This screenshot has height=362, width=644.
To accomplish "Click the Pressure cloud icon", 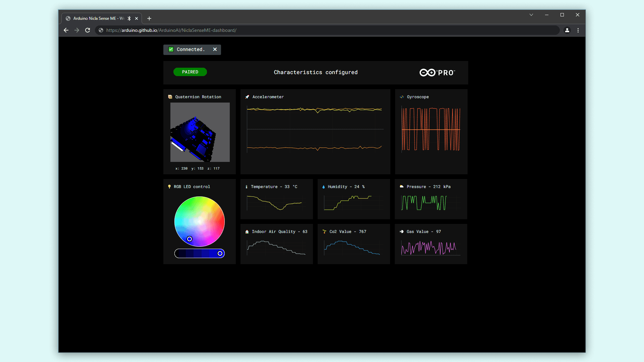I will click(x=401, y=186).
